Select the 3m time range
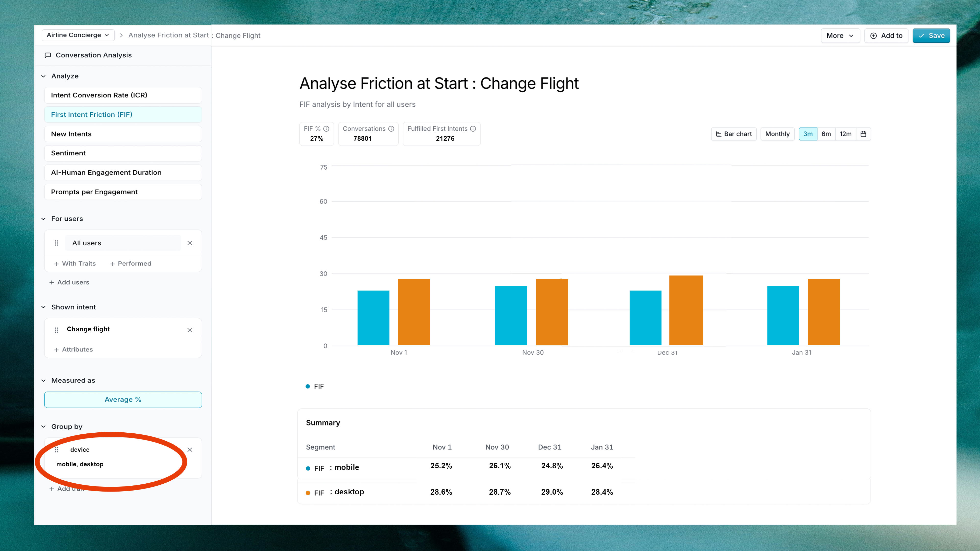The height and width of the screenshot is (551, 980). pyautogui.click(x=808, y=134)
